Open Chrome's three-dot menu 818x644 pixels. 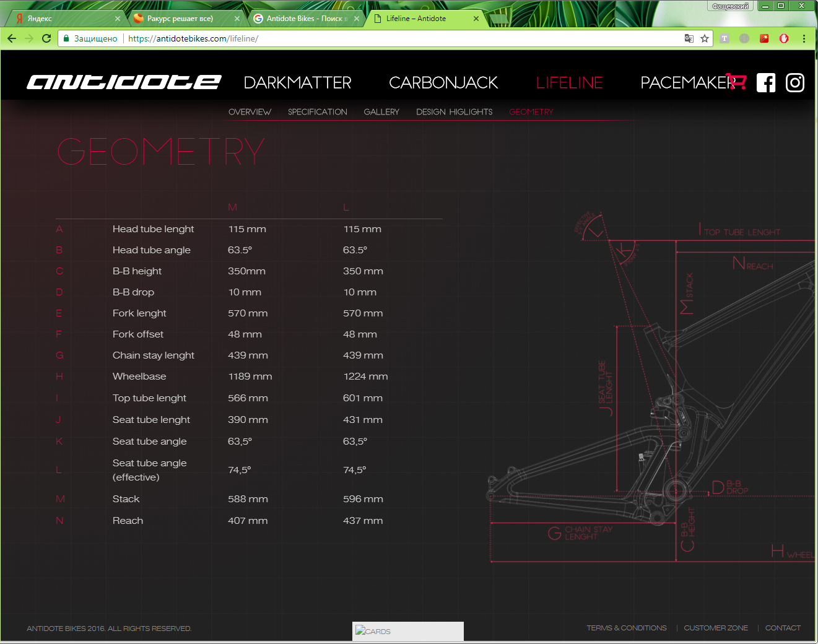pos(804,38)
